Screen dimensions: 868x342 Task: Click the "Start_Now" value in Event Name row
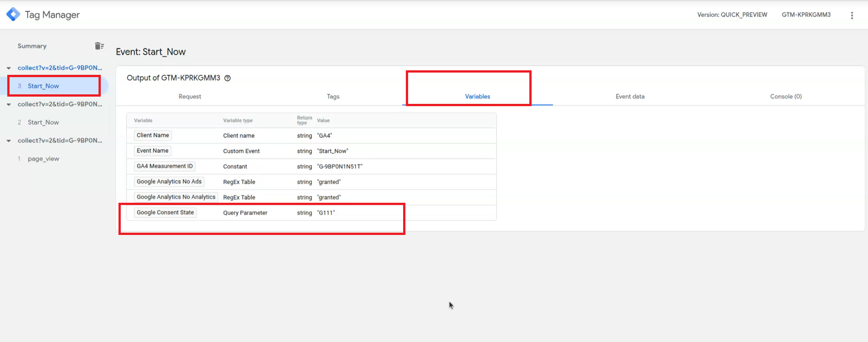[x=333, y=151]
